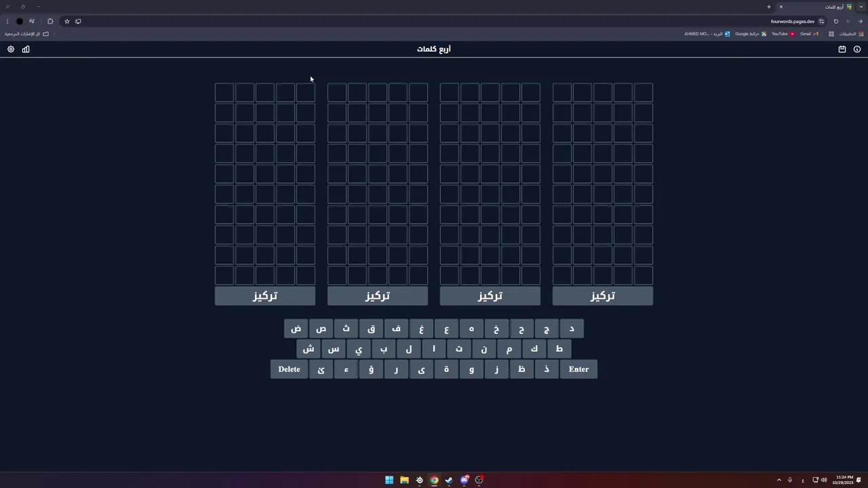Image resolution: width=868 pixels, height=488 pixels.
Task: Tap the ب key
Action: [x=384, y=349]
